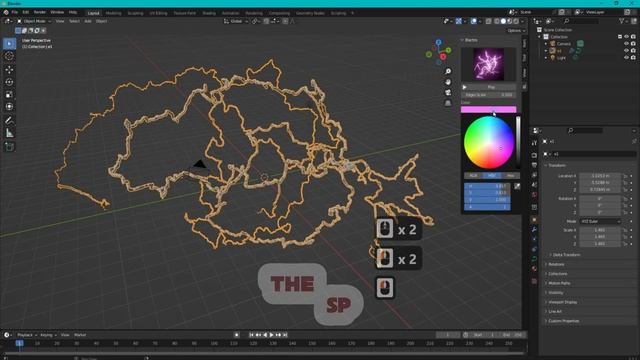The width and height of the screenshot is (640, 360).
Task: Select the Rotate tool
Action: (9, 82)
